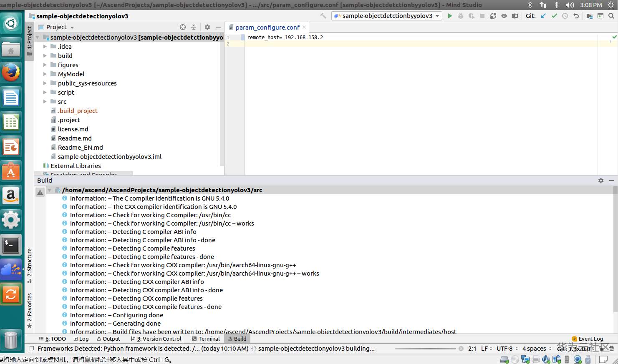Screen dimensions: 618x364
Task: Open the Version Control tab
Action: tap(156, 339)
